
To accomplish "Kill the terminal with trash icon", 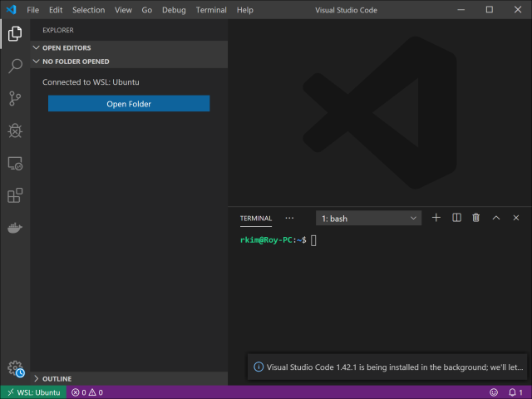I will tap(476, 218).
